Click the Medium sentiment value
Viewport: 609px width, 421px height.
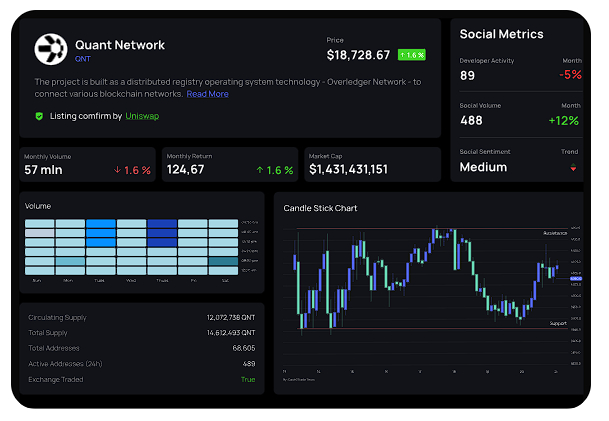tap(483, 167)
